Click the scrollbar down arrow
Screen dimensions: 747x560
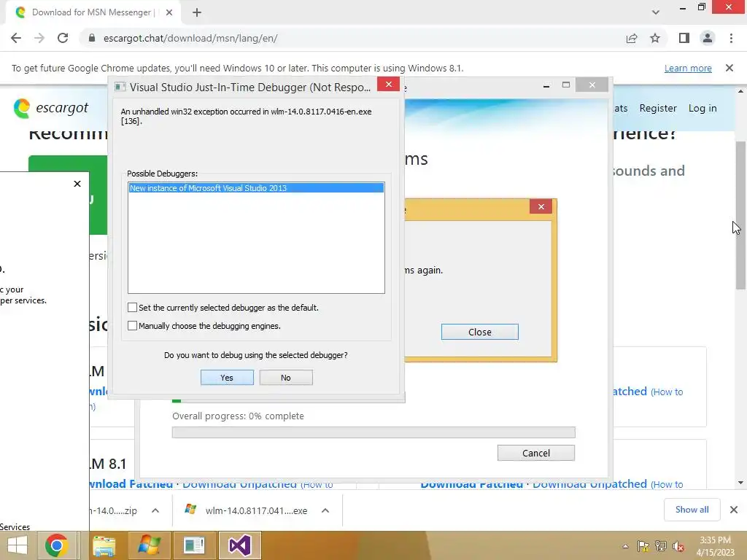coord(740,483)
